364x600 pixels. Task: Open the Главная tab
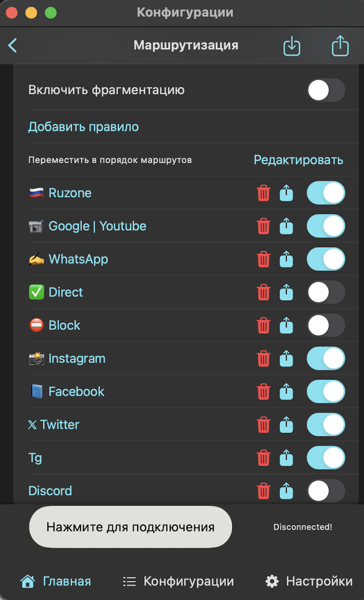point(56,581)
